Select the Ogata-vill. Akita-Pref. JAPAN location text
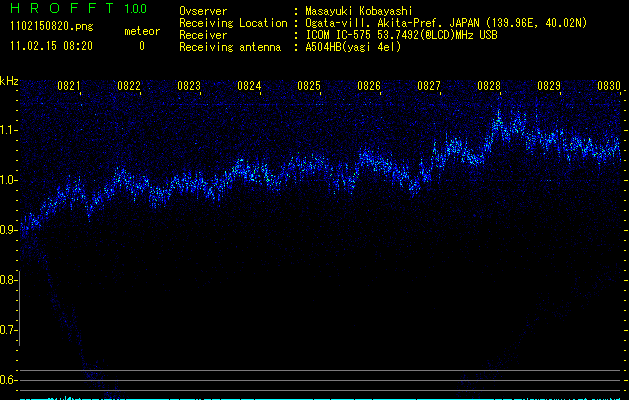 click(x=446, y=23)
